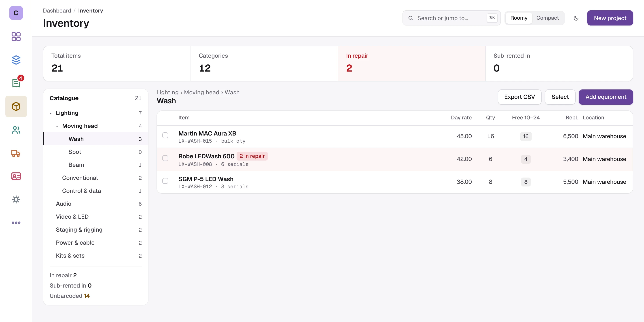Viewport: 644px width, 322px height.
Task: Open the receipt icon with badge 4
Action: tap(16, 83)
